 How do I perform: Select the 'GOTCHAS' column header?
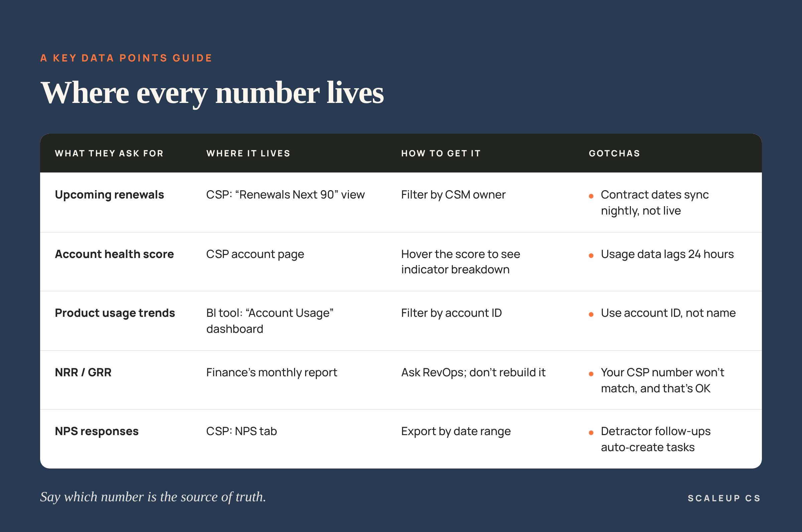[615, 153]
